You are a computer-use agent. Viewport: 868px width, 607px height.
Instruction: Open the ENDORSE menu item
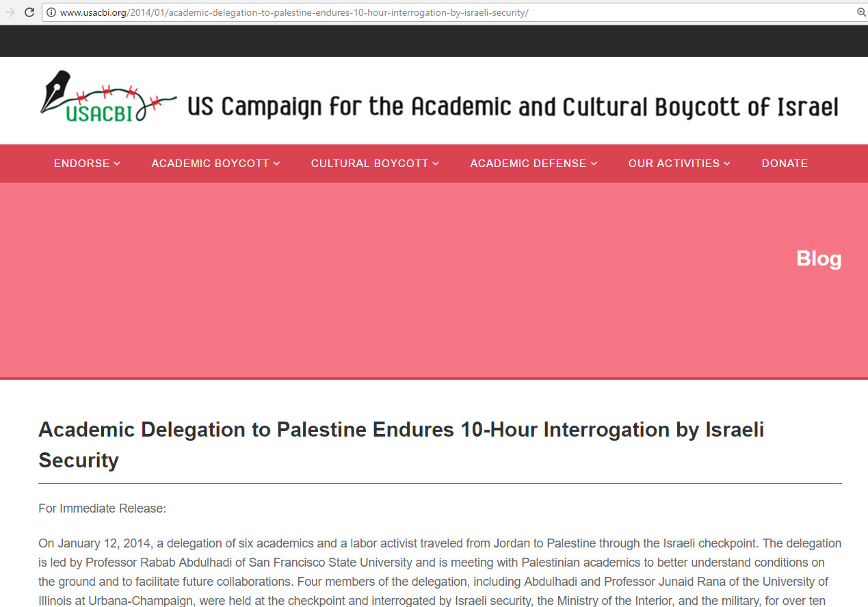point(81,164)
